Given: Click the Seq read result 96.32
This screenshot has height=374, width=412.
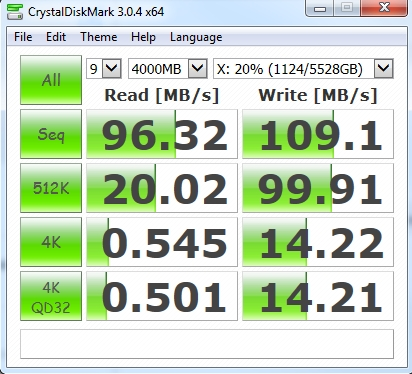Looking at the screenshot, I should point(162,134).
